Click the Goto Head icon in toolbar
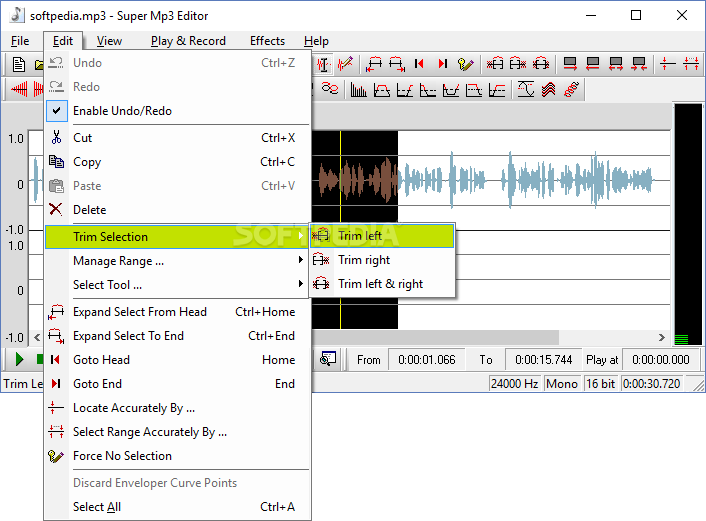Image resolution: width=706 pixels, height=521 pixels. tap(420, 64)
